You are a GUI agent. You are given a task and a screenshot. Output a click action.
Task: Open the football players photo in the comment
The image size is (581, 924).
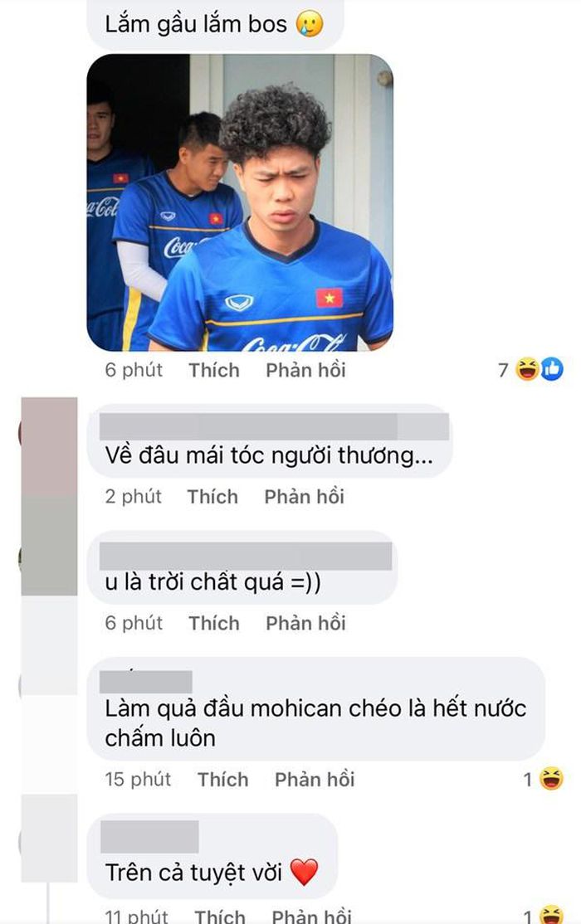point(240,202)
